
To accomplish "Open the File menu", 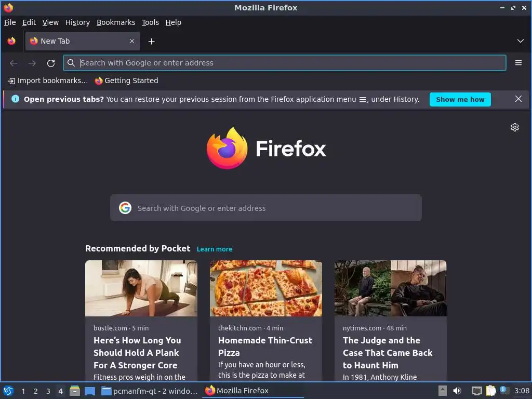I will [x=10, y=22].
